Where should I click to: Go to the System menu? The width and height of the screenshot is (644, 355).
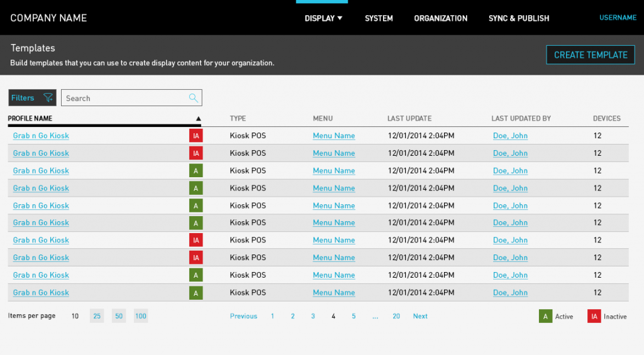[379, 18]
